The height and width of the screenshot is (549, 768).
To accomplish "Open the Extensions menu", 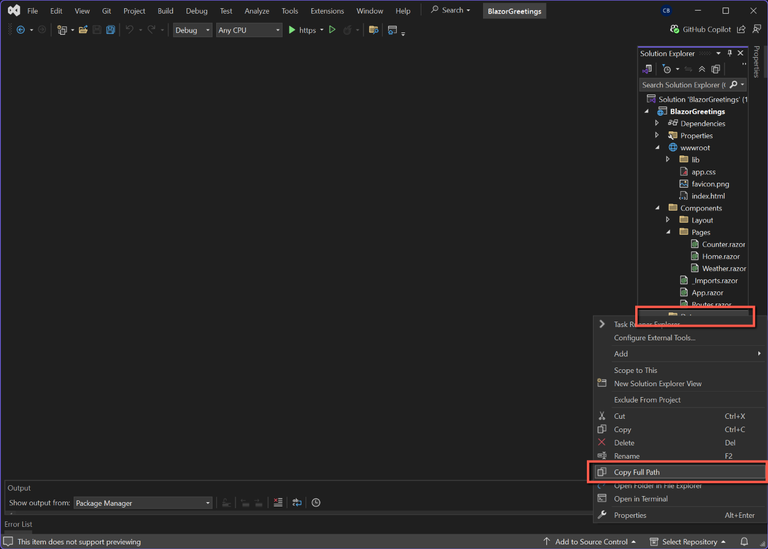I will pyautogui.click(x=327, y=11).
